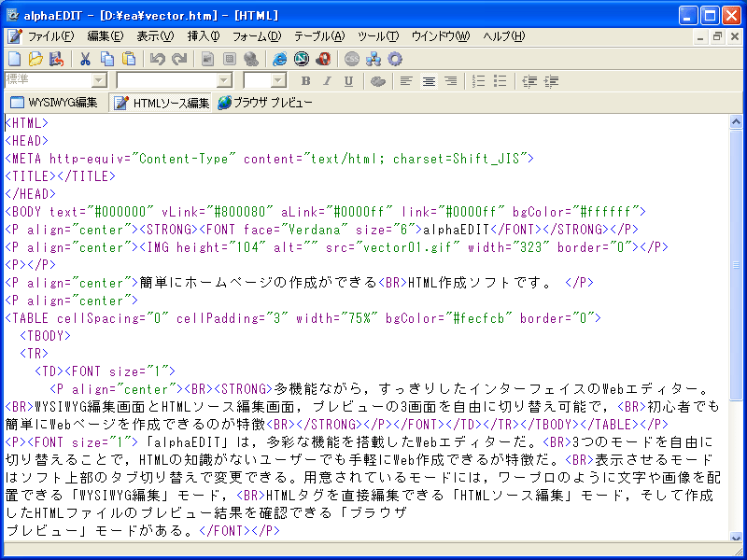Expand the font name dropdown
Viewport: 747px width, 560px height.
(224, 81)
